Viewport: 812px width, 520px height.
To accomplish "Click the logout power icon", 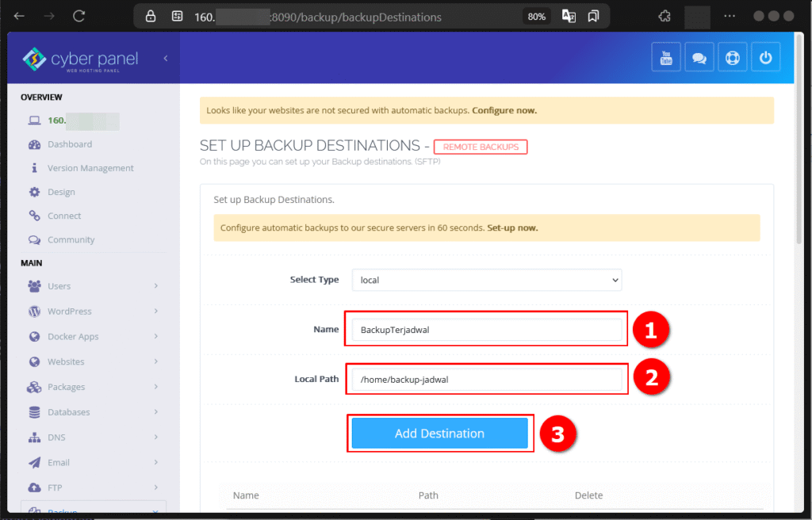I will coord(765,56).
